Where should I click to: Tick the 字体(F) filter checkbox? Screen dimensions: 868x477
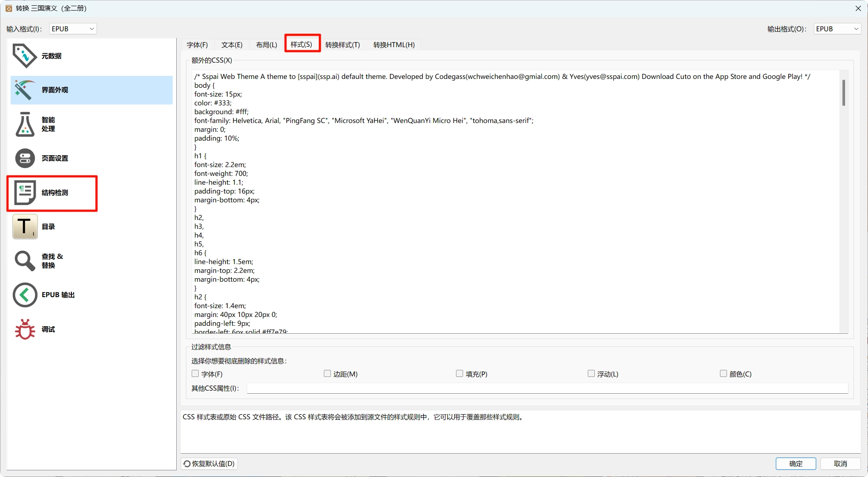point(195,373)
